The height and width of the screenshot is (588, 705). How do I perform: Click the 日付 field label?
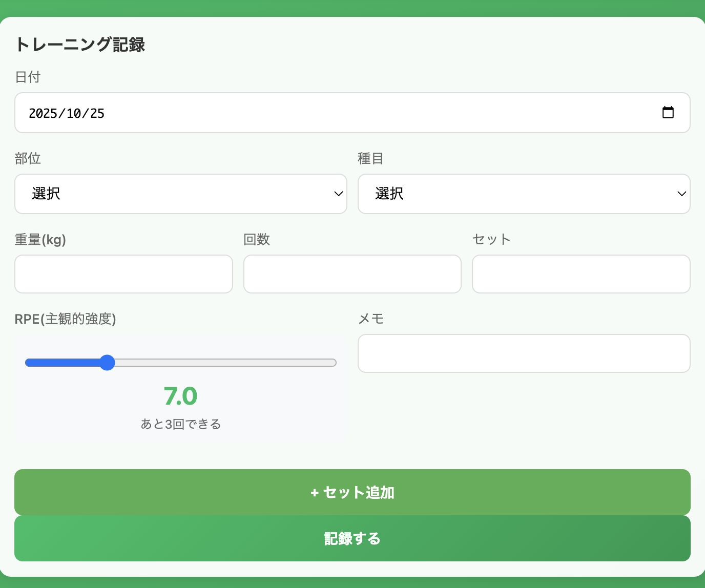point(28,77)
